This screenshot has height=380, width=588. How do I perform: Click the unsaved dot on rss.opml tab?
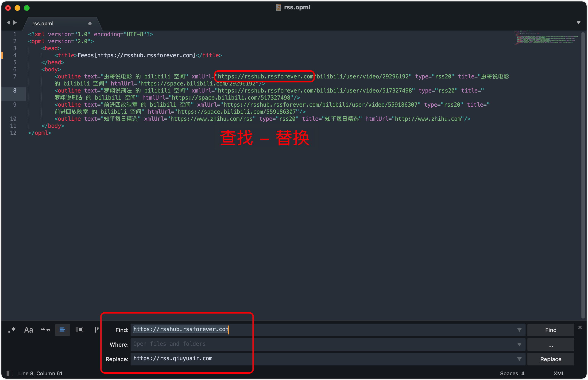tap(90, 24)
